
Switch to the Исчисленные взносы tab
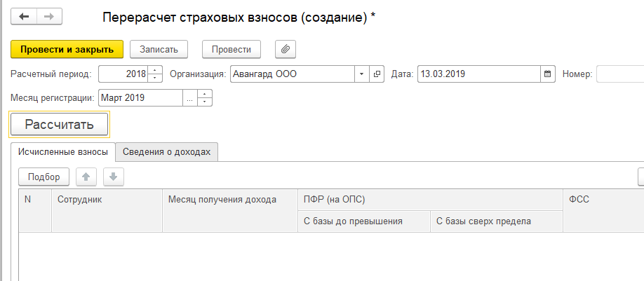63,151
